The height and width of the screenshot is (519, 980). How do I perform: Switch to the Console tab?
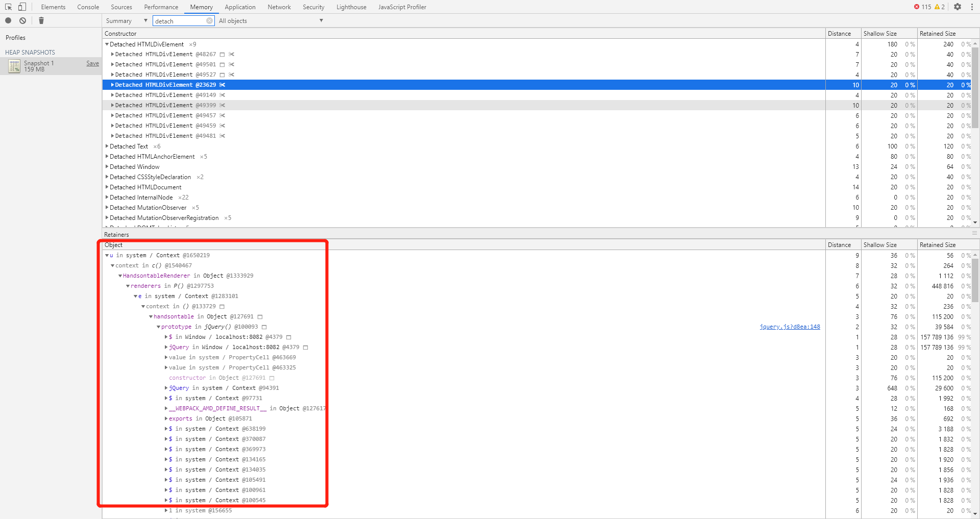[88, 7]
